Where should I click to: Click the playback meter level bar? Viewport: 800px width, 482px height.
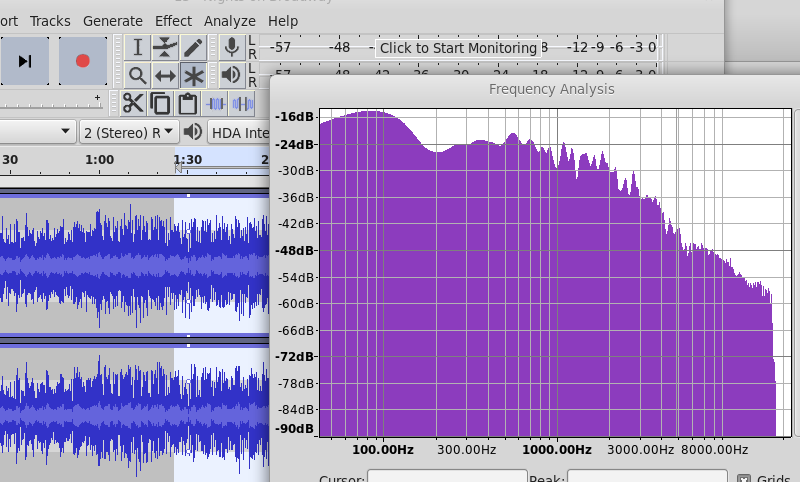pos(460,71)
